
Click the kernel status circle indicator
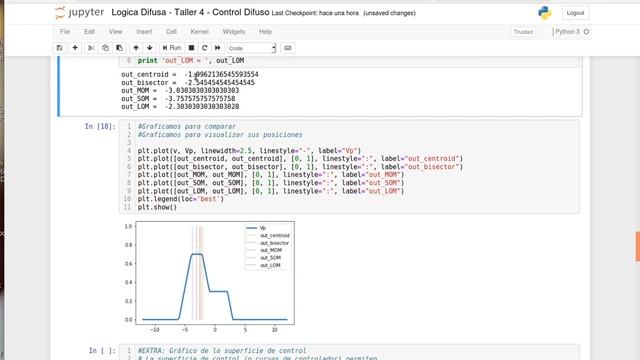tap(587, 32)
